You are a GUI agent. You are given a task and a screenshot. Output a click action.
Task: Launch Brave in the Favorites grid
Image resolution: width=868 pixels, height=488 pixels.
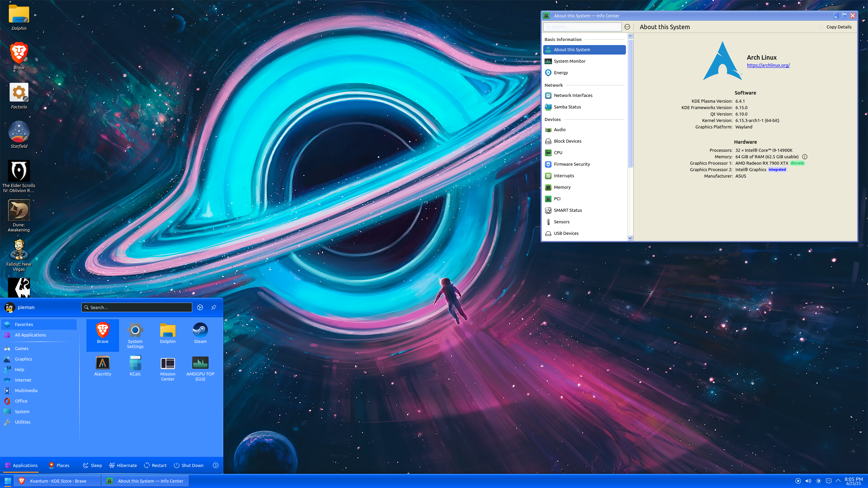pyautogui.click(x=103, y=335)
